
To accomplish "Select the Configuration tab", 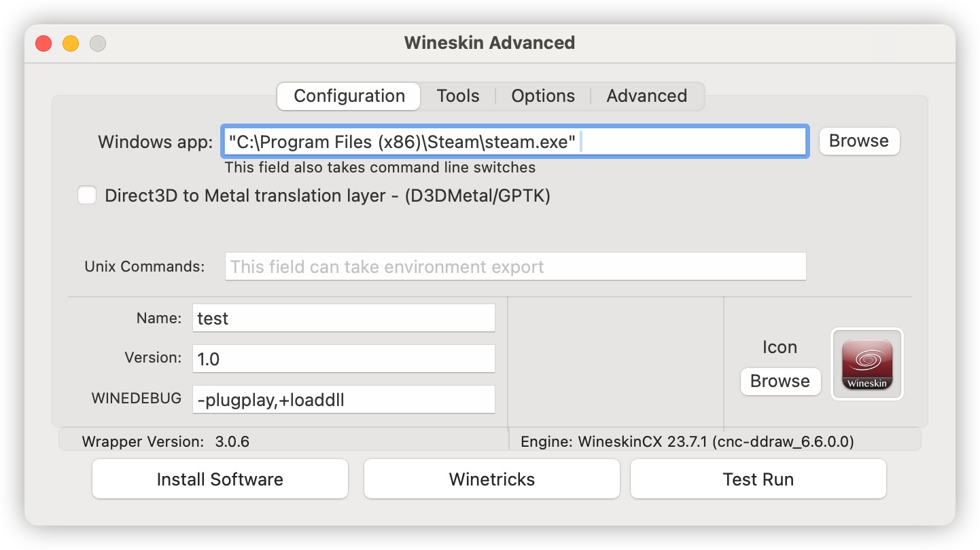I will [x=348, y=96].
